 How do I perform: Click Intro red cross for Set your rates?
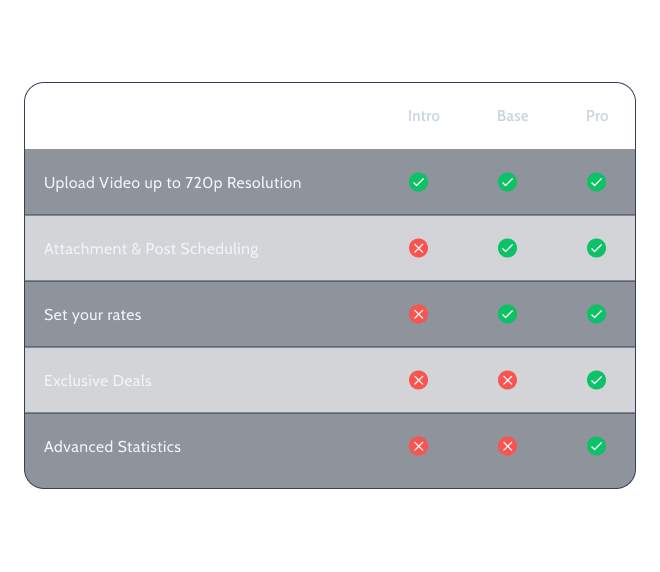[418, 314]
